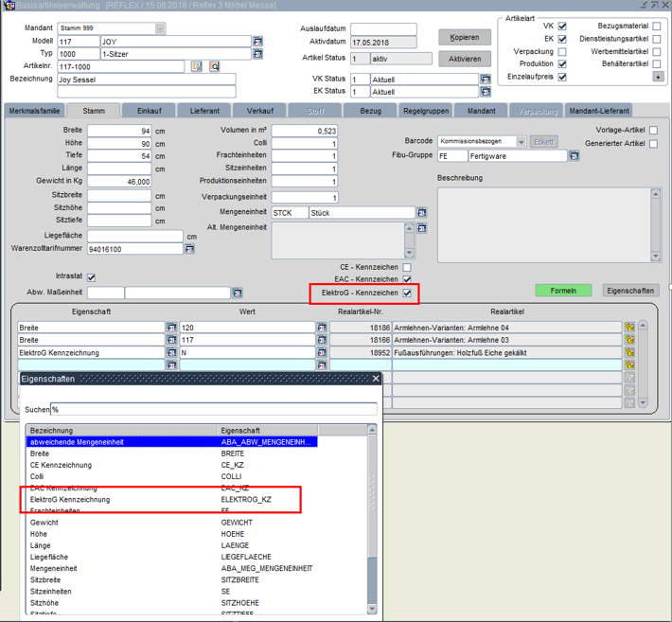Close the Eigenschaften popup window
Screen dimensions: 672x622
[376, 379]
